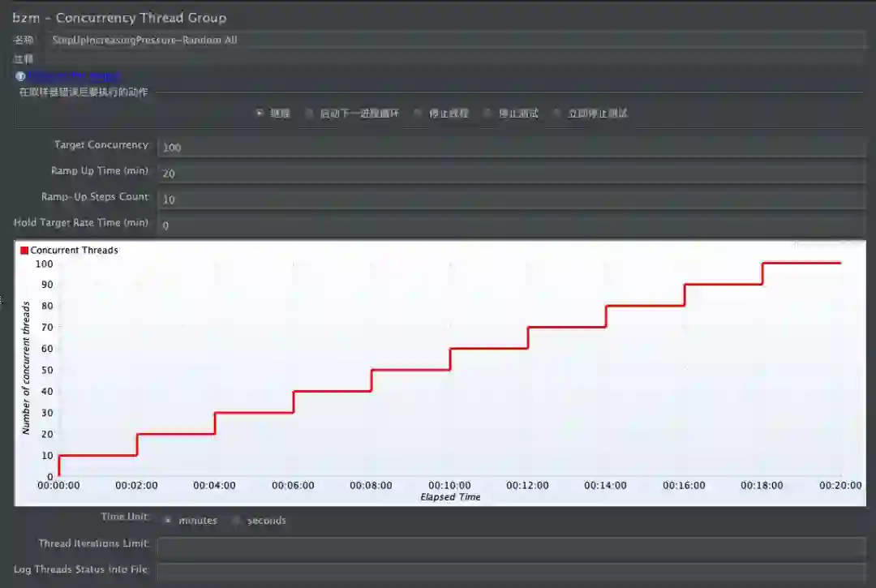Click the Elapsed Time axis label
The width and height of the screenshot is (876, 588).
(450, 497)
